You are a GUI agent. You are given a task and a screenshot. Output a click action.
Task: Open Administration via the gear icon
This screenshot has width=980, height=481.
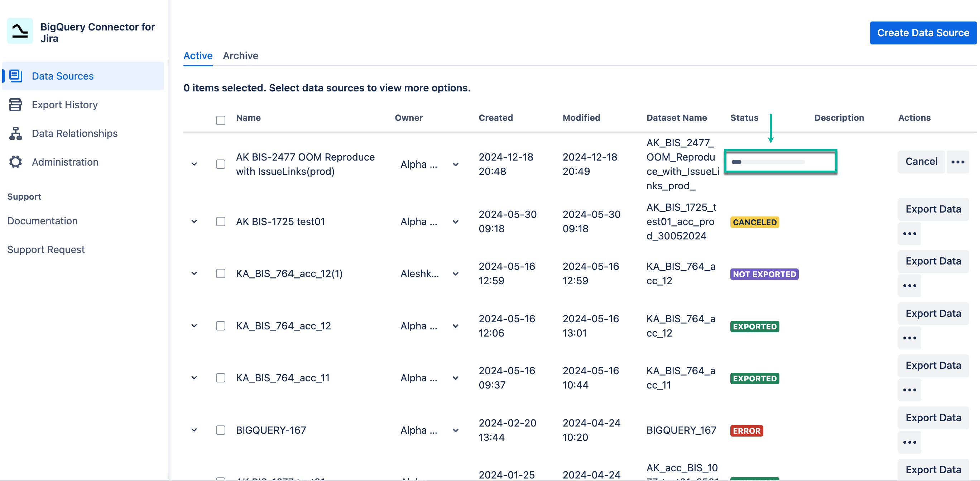tap(15, 162)
